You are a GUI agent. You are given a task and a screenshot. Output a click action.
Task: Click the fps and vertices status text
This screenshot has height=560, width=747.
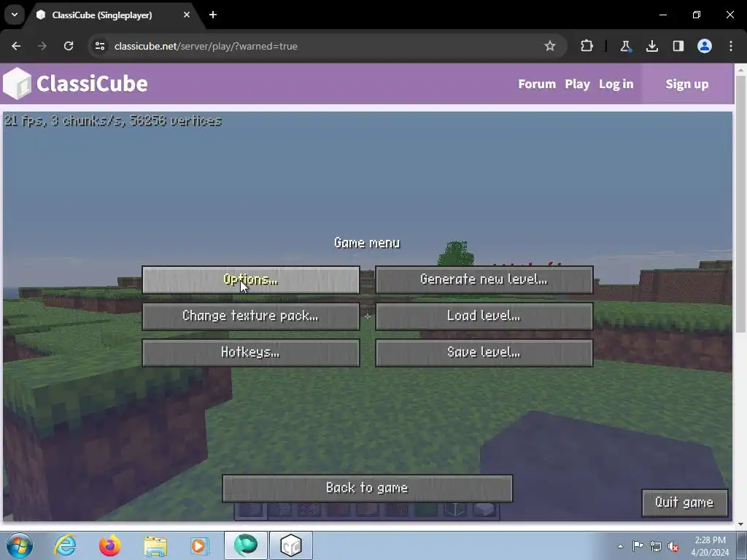[113, 121]
